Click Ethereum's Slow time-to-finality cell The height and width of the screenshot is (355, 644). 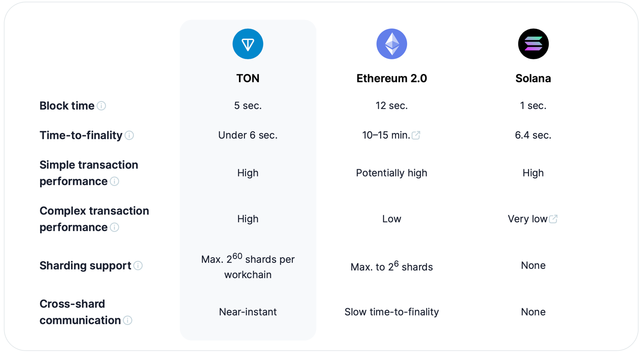[391, 312]
